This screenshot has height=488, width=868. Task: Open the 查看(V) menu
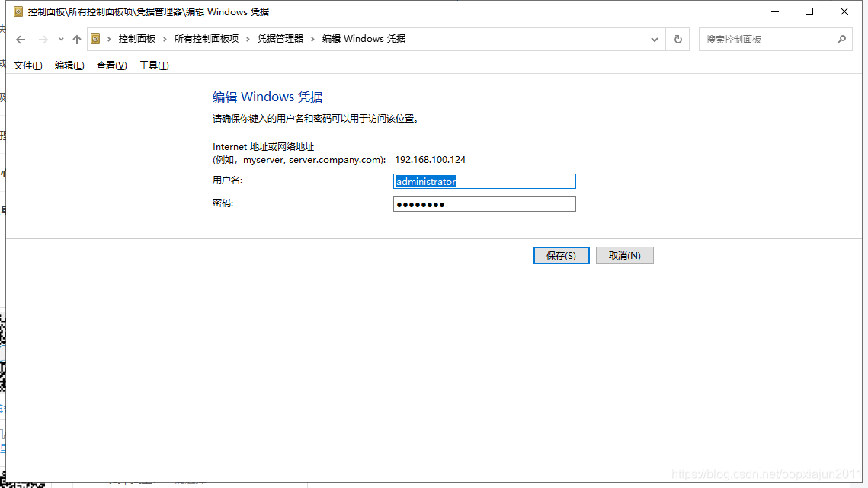click(111, 65)
